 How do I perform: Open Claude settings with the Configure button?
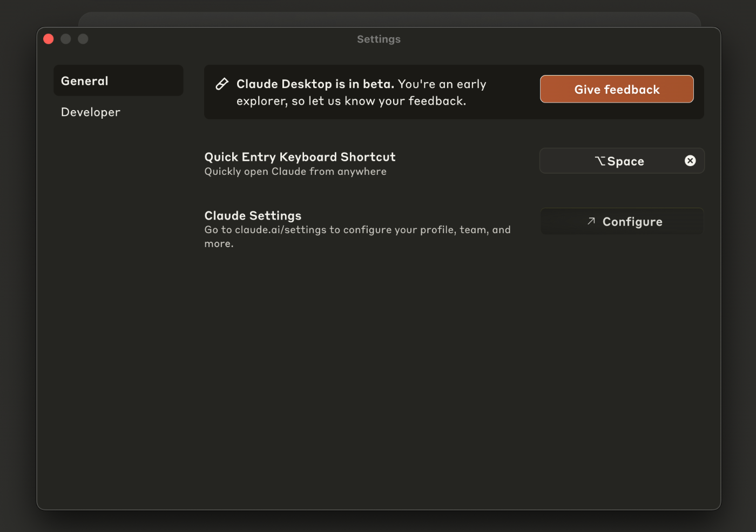click(x=622, y=221)
